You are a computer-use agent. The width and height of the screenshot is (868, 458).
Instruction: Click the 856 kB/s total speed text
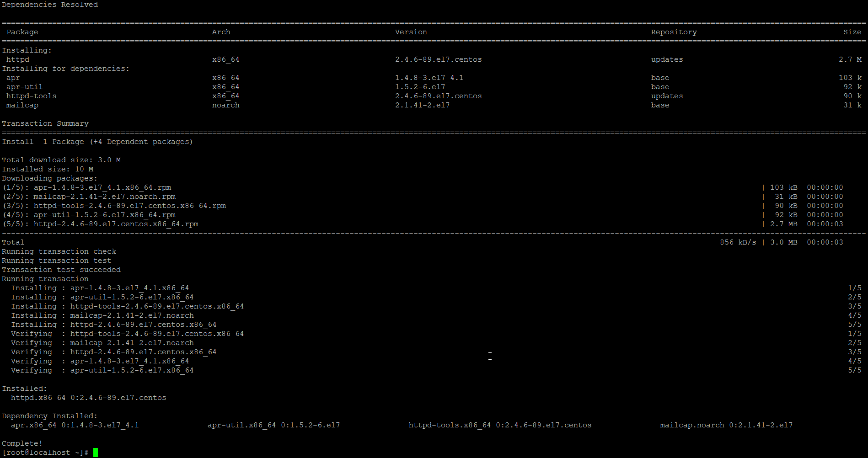[x=738, y=242]
